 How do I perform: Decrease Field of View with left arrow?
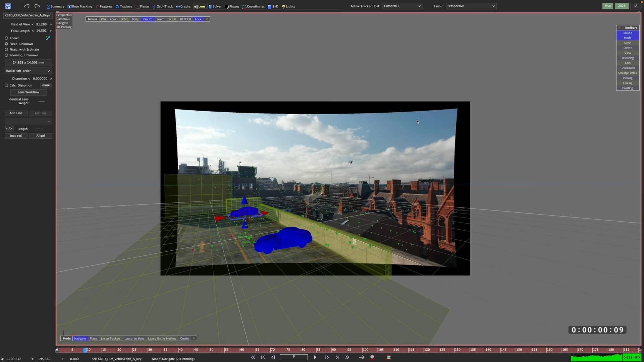click(33, 24)
